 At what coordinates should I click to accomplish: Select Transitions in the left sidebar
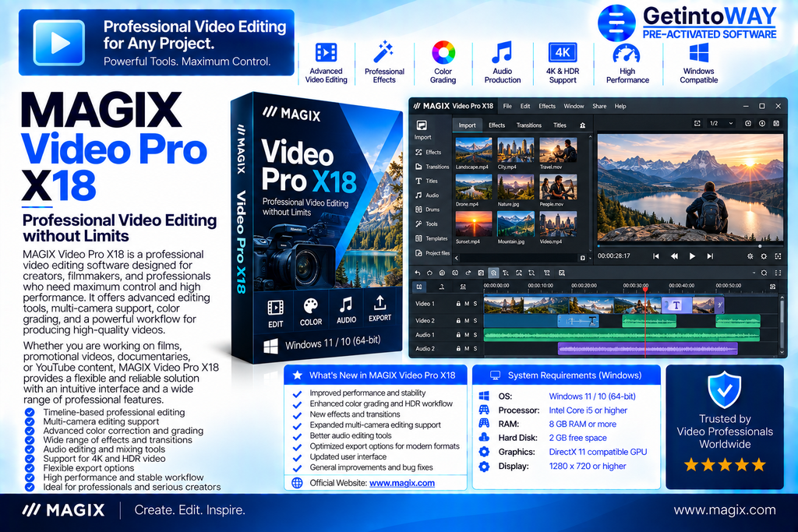click(x=432, y=167)
